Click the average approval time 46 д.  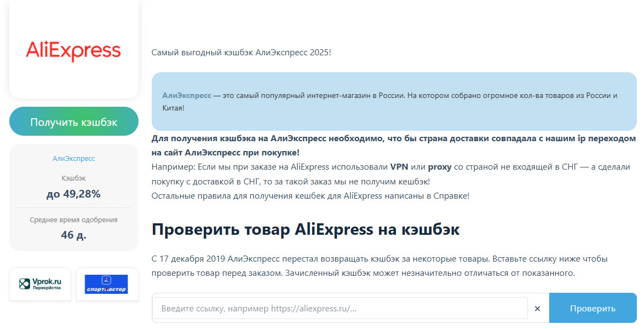click(74, 234)
